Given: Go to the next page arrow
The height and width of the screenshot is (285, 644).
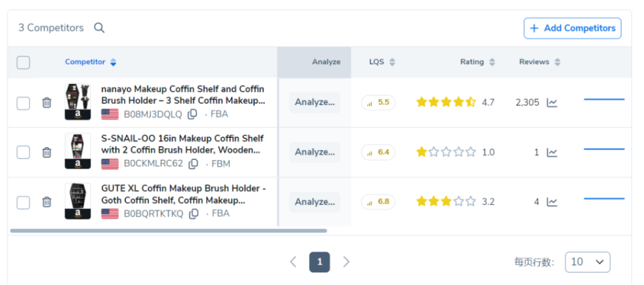Looking at the screenshot, I should pos(346,262).
